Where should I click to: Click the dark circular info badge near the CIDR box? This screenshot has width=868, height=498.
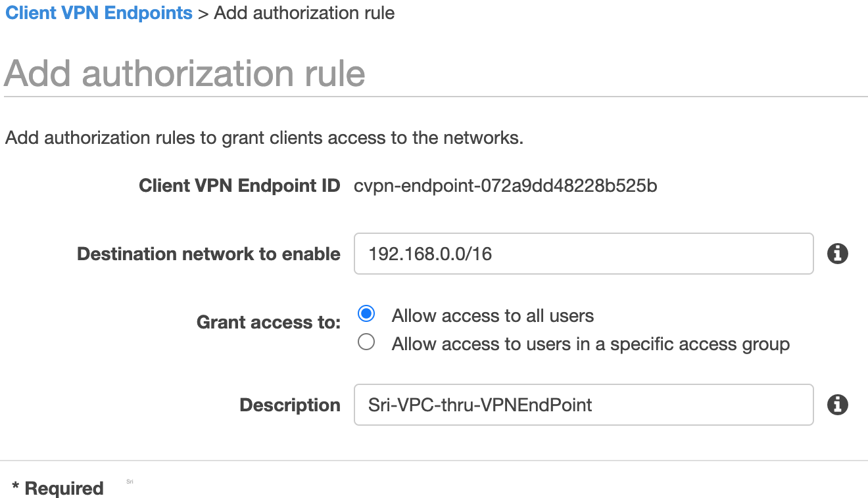[838, 254]
